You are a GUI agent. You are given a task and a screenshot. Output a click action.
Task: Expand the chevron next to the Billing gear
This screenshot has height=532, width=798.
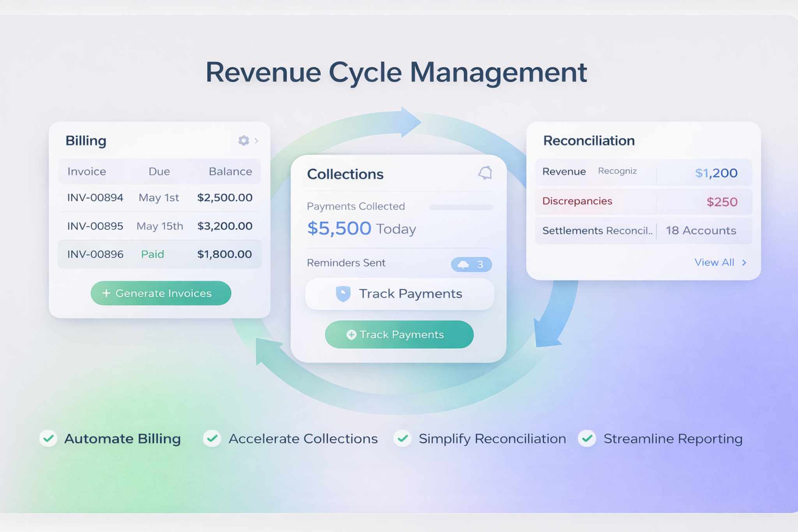pos(256,141)
